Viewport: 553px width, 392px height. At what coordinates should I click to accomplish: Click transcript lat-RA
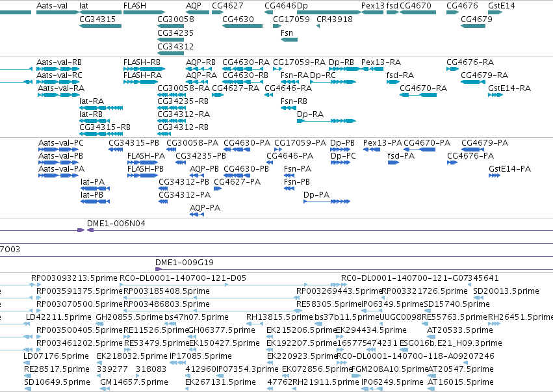pyautogui.click(x=92, y=101)
